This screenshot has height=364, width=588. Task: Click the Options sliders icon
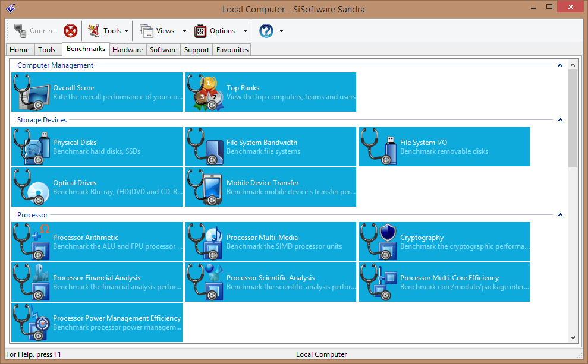click(200, 31)
